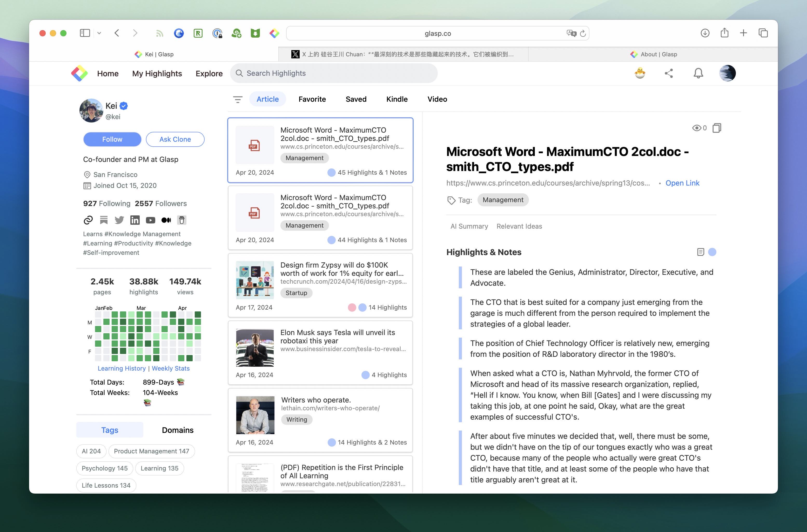Click the Open Link hyperlink
This screenshot has height=532, width=807.
point(682,183)
